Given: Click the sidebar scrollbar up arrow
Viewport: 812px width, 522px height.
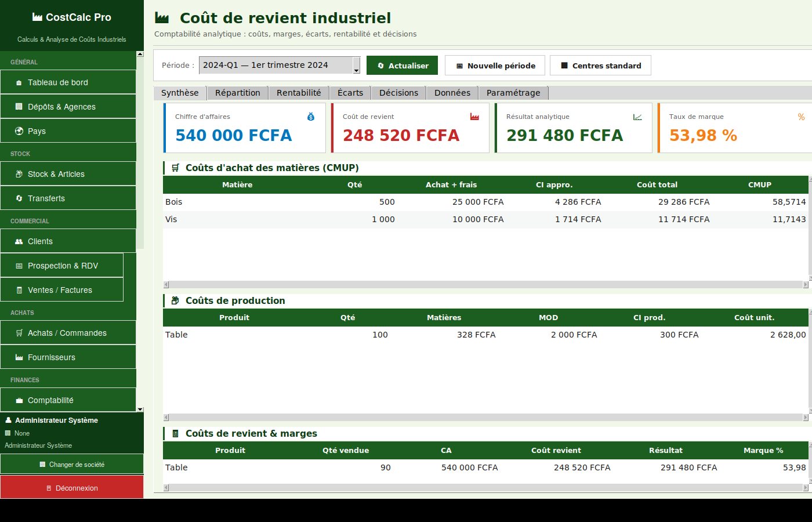Looking at the screenshot, I should pyautogui.click(x=140, y=54).
